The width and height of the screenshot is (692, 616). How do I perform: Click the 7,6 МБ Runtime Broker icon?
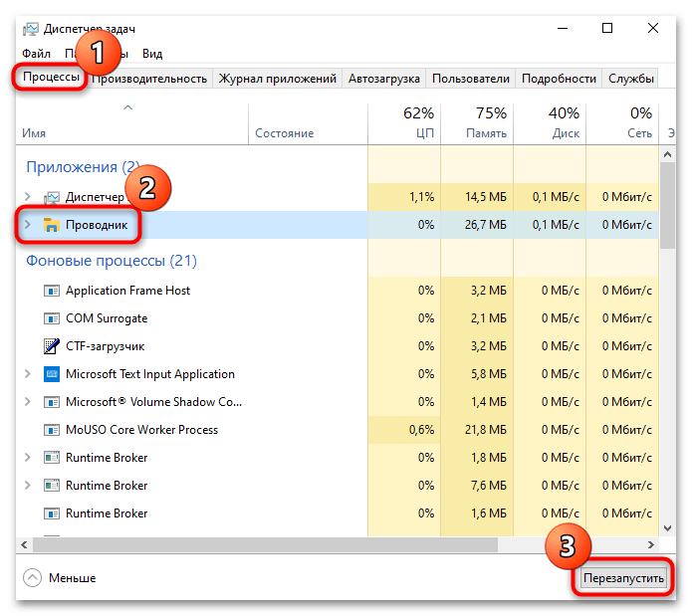click(x=52, y=486)
